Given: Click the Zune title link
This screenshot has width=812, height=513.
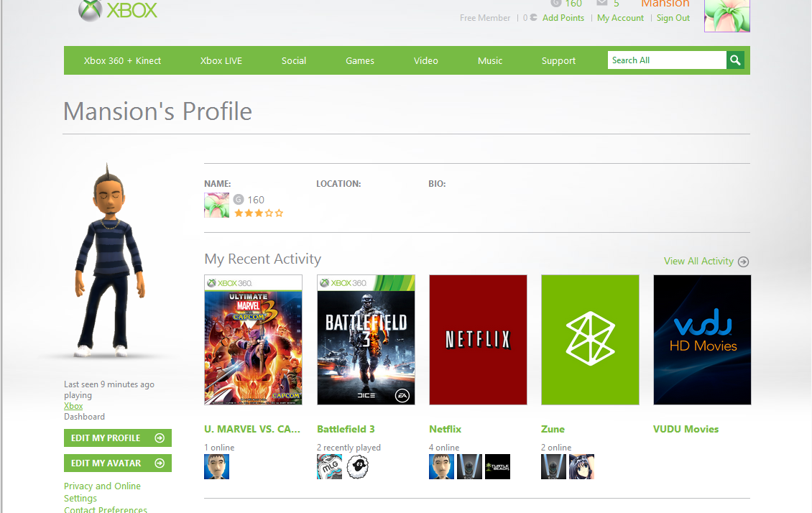Looking at the screenshot, I should click(x=553, y=429).
